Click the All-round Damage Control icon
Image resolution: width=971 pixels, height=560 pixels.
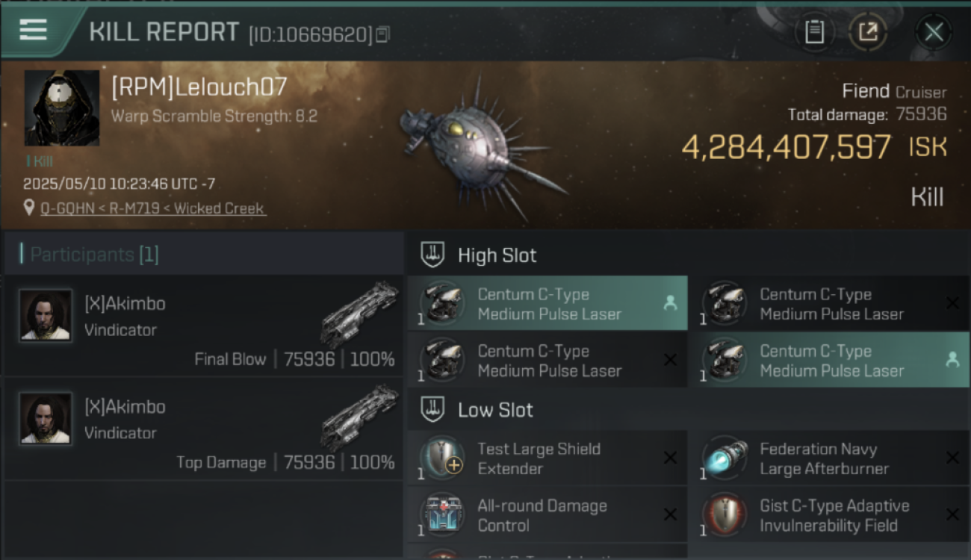click(442, 514)
